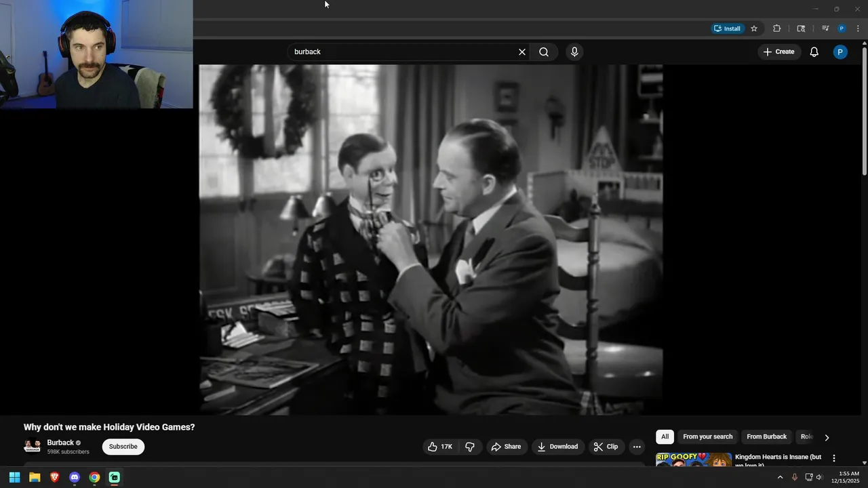The width and height of the screenshot is (868, 488).
Task: Click the microphone tray icon
Action: [795, 477]
